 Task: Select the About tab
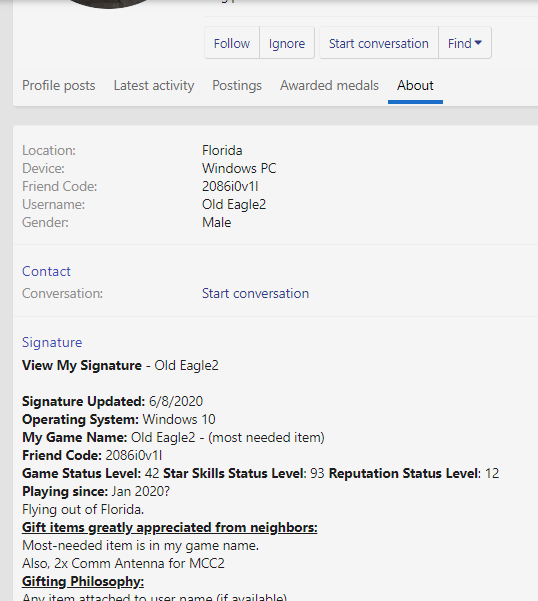click(x=415, y=85)
